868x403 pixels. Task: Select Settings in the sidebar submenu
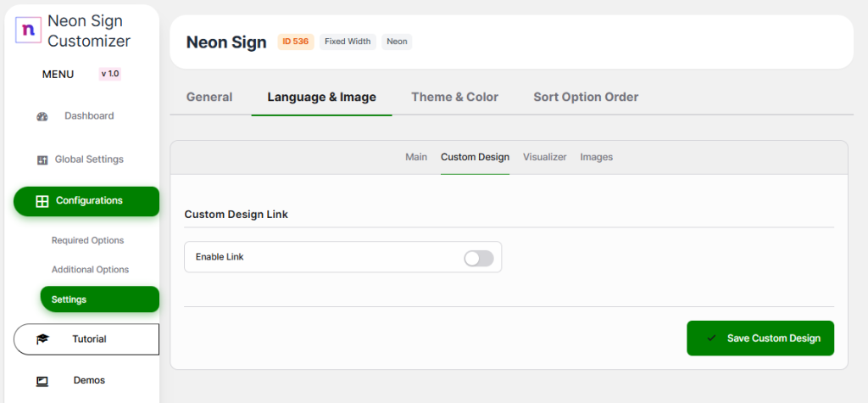click(69, 299)
